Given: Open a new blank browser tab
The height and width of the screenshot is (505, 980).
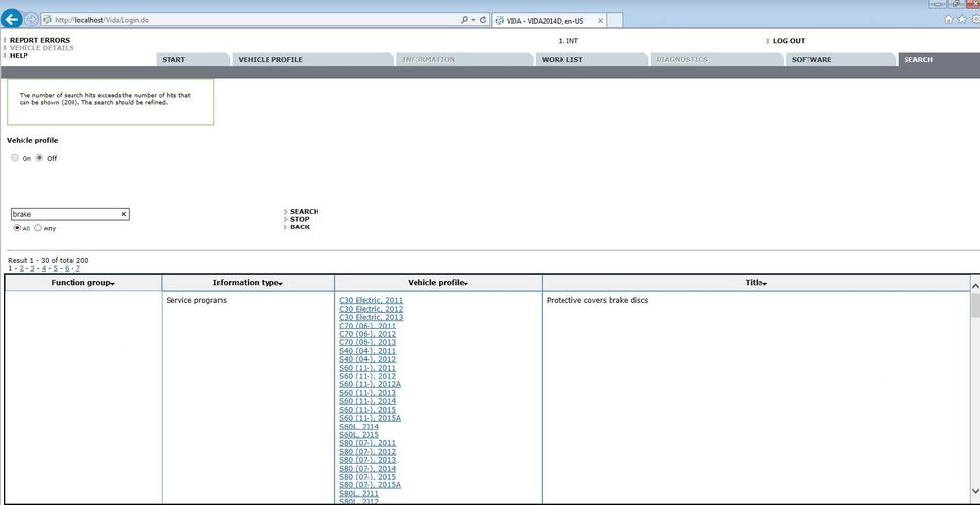Looking at the screenshot, I should [615, 20].
